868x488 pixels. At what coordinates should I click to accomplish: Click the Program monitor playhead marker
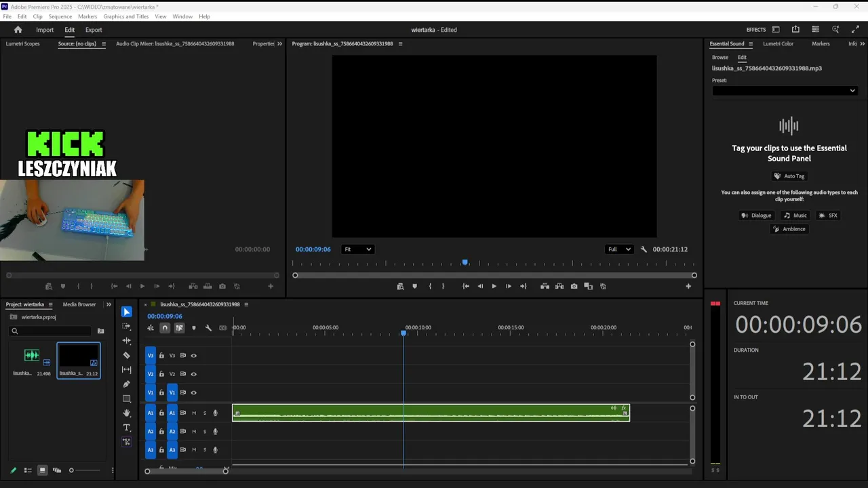pos(465,262)
